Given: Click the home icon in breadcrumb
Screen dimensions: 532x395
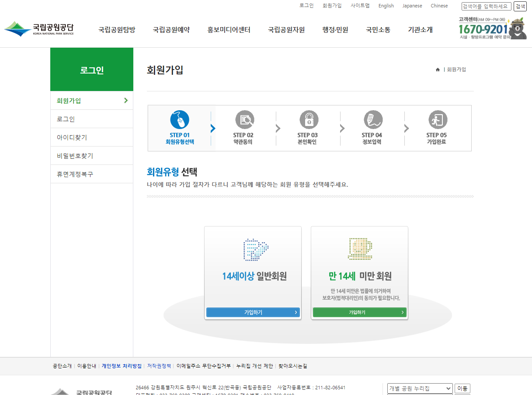Looking at the screenshot, I should (438, 70).
